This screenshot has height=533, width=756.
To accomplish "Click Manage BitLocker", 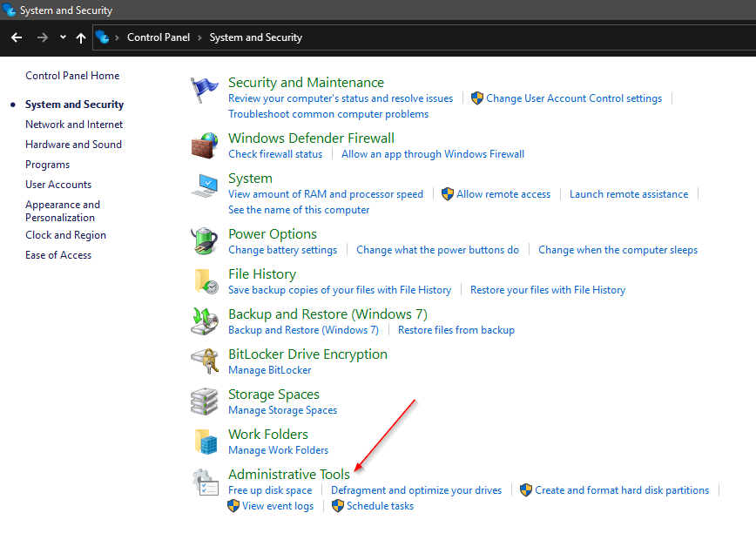I will (x=269, y=370).
